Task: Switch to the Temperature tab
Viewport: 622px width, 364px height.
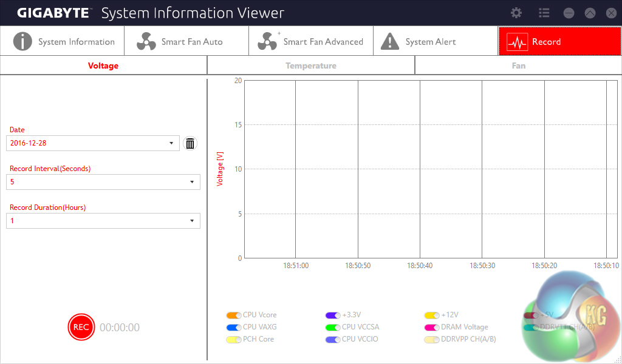Action: 311,66
